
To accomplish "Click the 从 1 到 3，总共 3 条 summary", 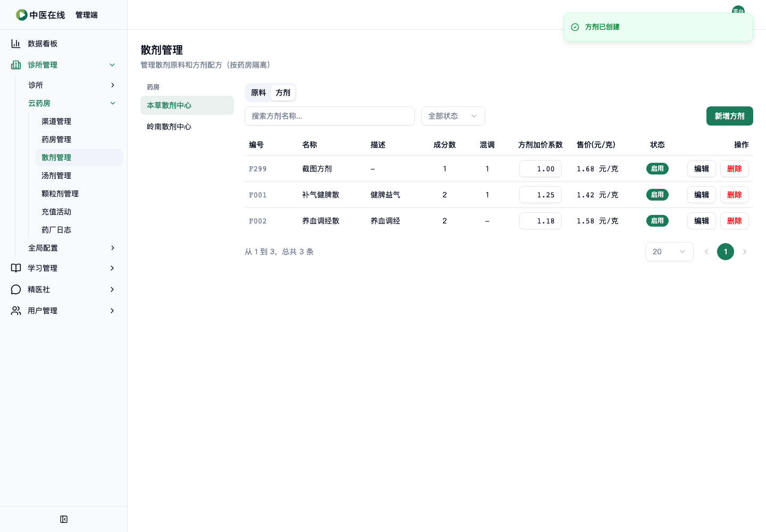I will pos(279,252).
